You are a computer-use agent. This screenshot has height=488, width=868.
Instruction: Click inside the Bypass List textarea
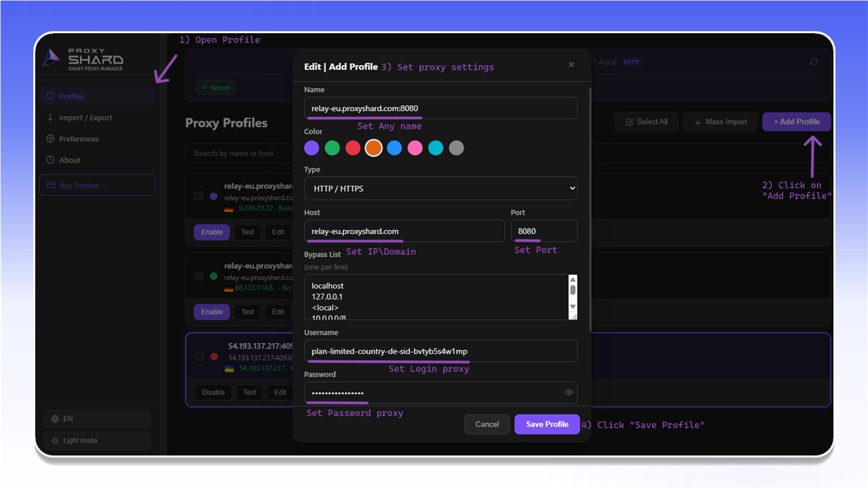[x=436, y=297]
